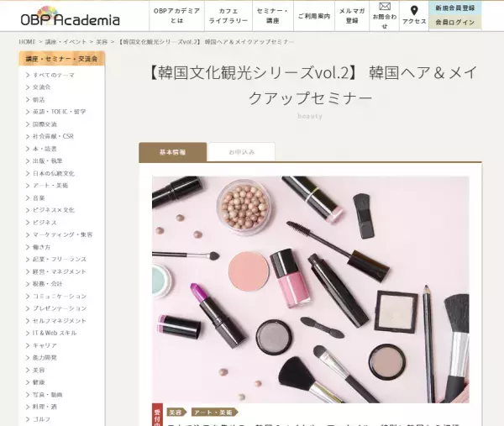
Task: Open 能力開発 category in the sidebar
Action: [45, 357]
